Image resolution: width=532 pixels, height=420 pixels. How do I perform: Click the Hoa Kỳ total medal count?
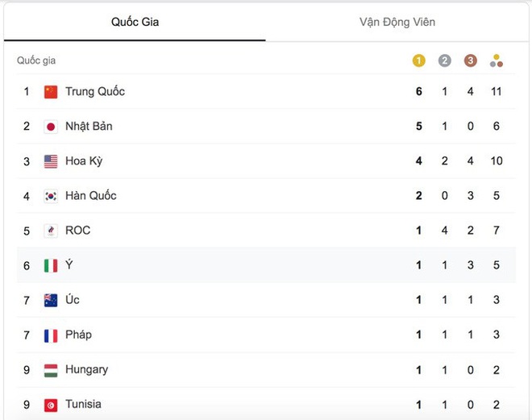click(497, 160)
